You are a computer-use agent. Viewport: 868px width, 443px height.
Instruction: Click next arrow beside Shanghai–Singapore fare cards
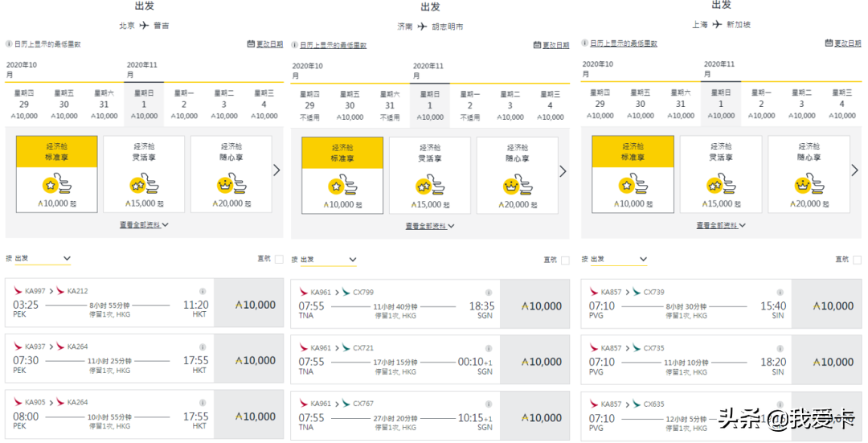point(855,170)
